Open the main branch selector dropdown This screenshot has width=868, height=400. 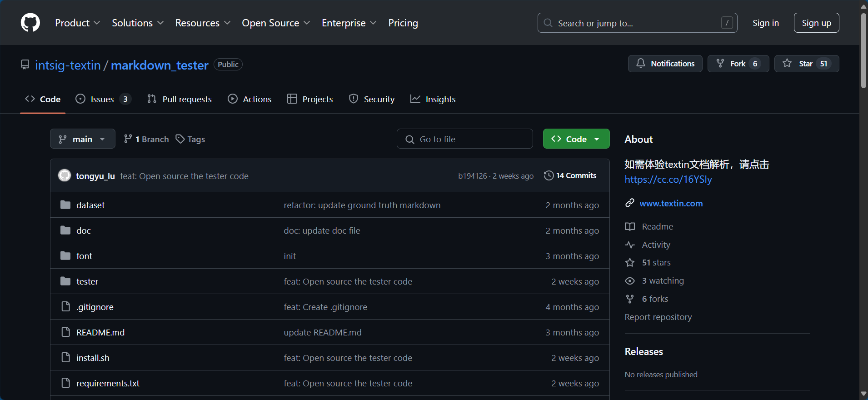pos(82,139)
